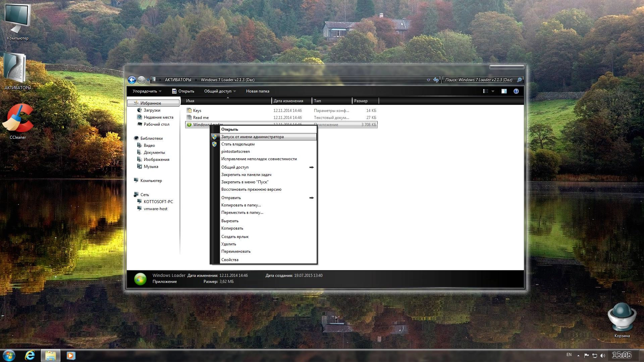The image size is (644, 362).
Task: Click in the Explorer search field
Action: pyautogui.click(x=479, y=80)
